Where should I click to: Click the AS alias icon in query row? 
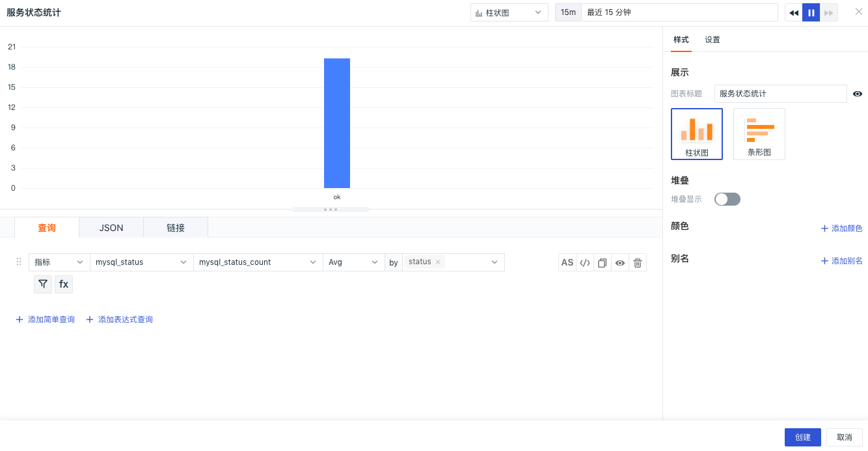point(567,262)
